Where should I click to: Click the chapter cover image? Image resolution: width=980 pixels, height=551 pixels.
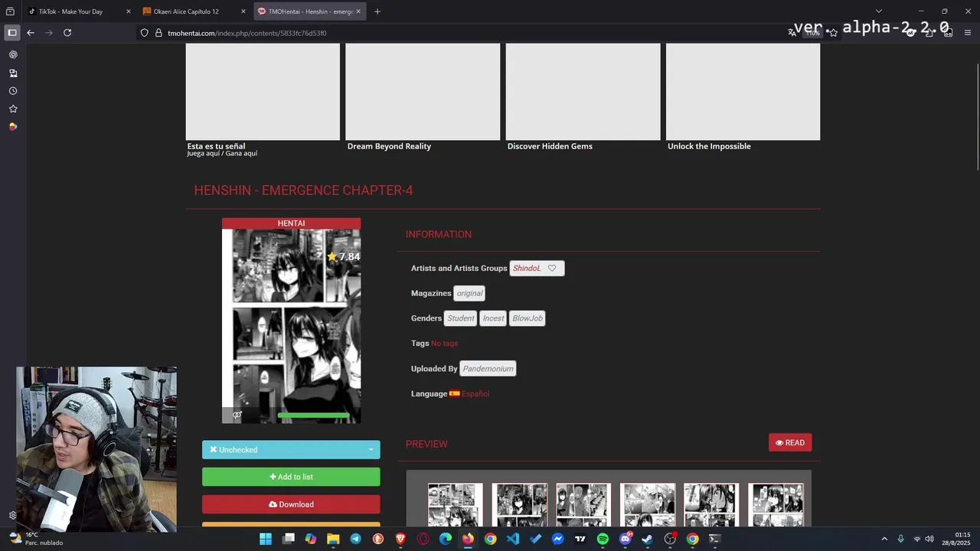[x=291, y=326]
